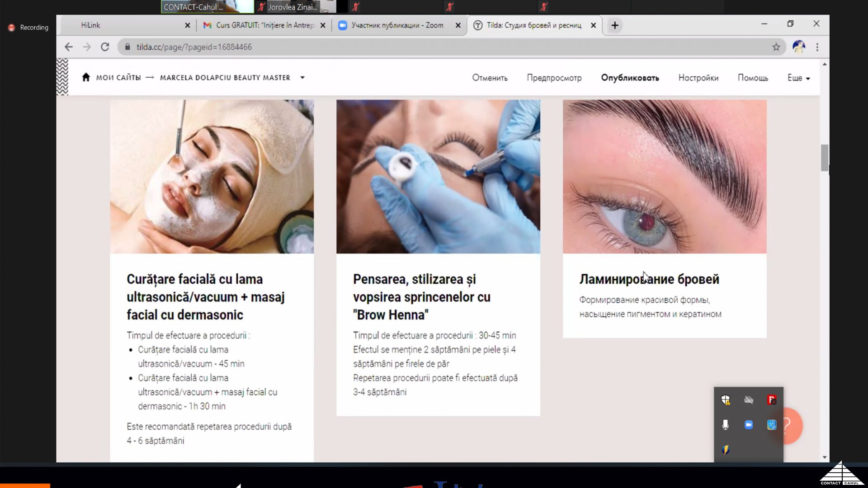
Task: Open a new browser tab
Action: pos(615,25)
